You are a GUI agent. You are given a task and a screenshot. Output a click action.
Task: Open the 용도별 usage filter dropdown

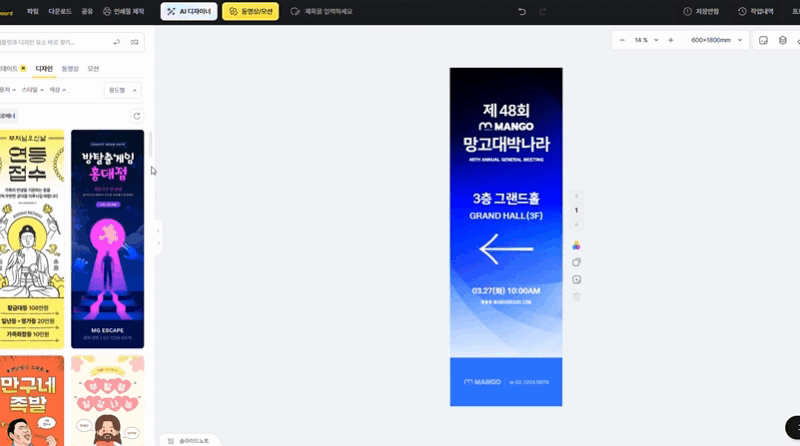122,90
